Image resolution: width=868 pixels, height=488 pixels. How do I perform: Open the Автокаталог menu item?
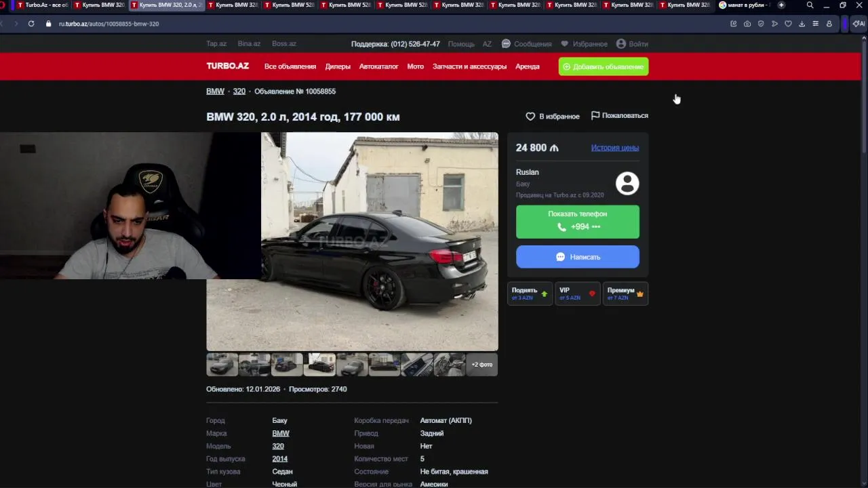click(378, 66)
